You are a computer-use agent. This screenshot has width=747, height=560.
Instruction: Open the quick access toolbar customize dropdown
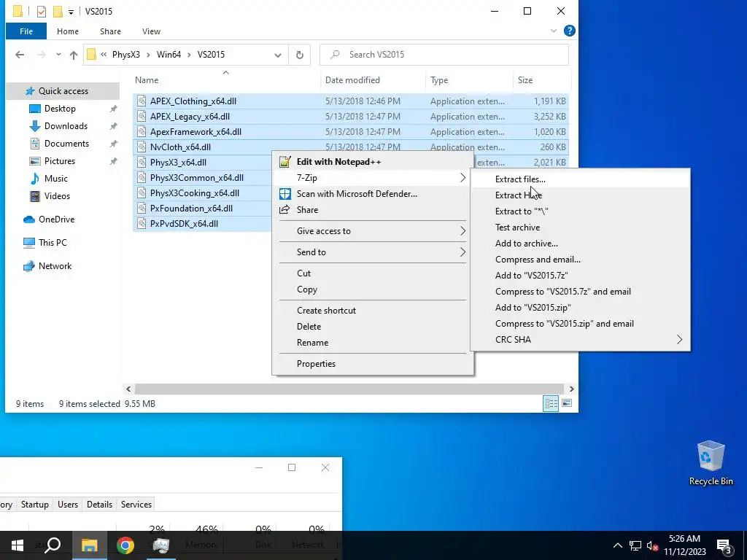click(x=71, y=12)
